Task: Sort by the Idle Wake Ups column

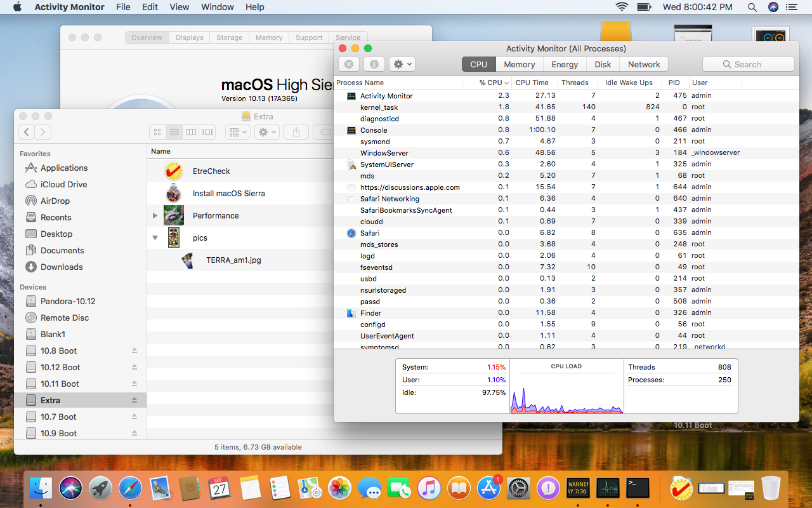Action: pos(629,83)
